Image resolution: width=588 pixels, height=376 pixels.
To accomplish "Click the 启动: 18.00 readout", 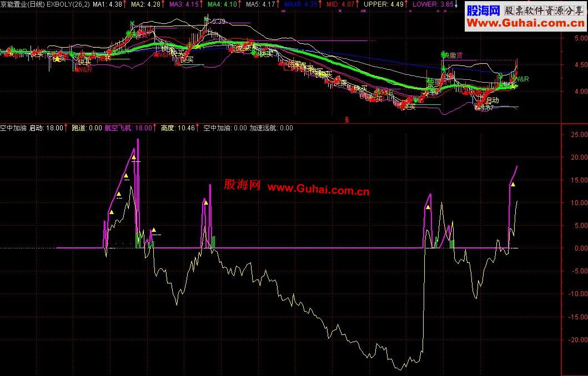I will pyautogui.click(x=47, y=128).
